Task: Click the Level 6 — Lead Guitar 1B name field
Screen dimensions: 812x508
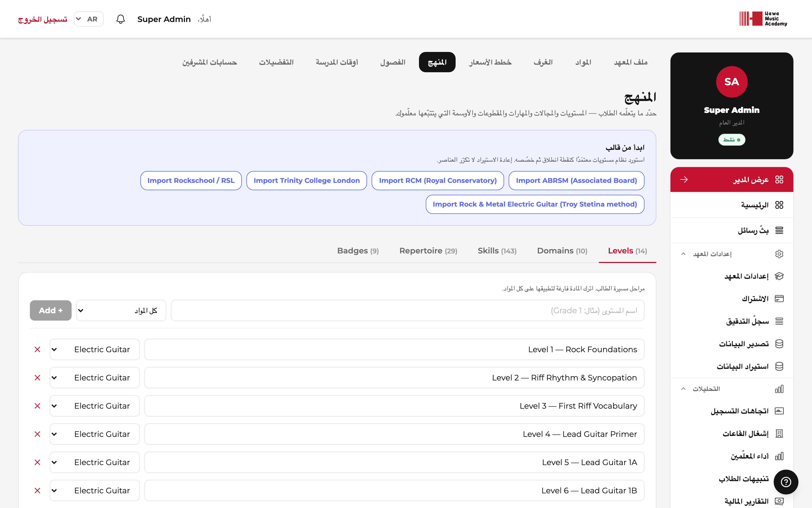Action: click(x=394, y=491)
